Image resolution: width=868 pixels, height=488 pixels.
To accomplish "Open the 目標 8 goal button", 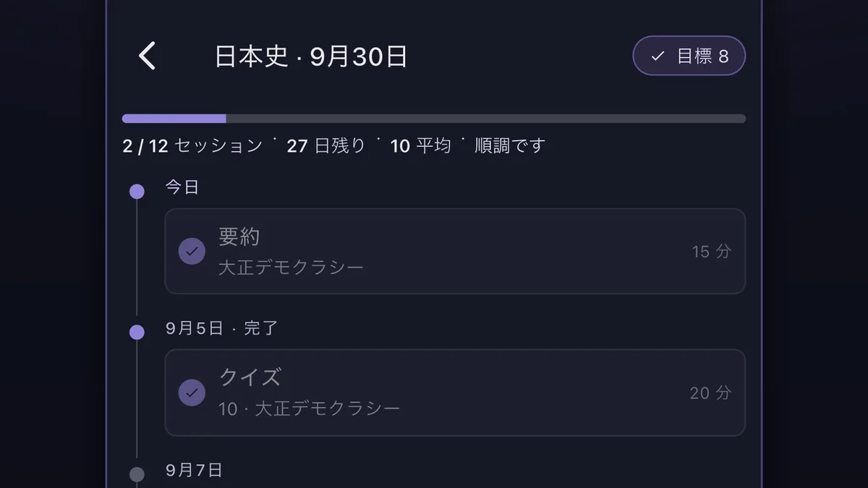I will click(689, 56).
